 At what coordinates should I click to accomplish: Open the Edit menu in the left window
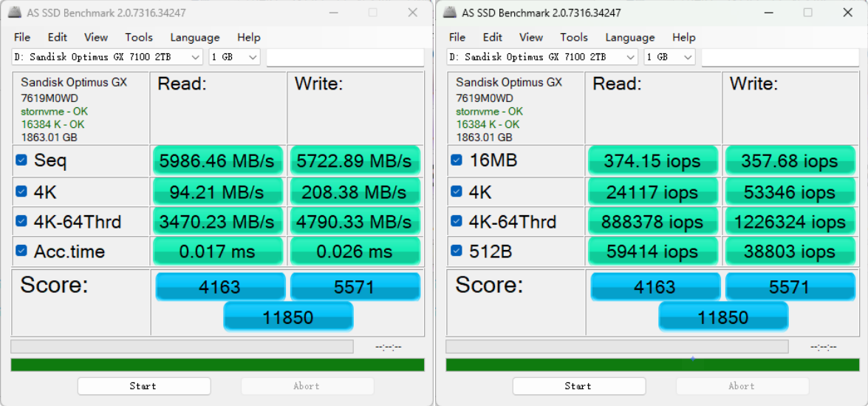tap(57, 37)
